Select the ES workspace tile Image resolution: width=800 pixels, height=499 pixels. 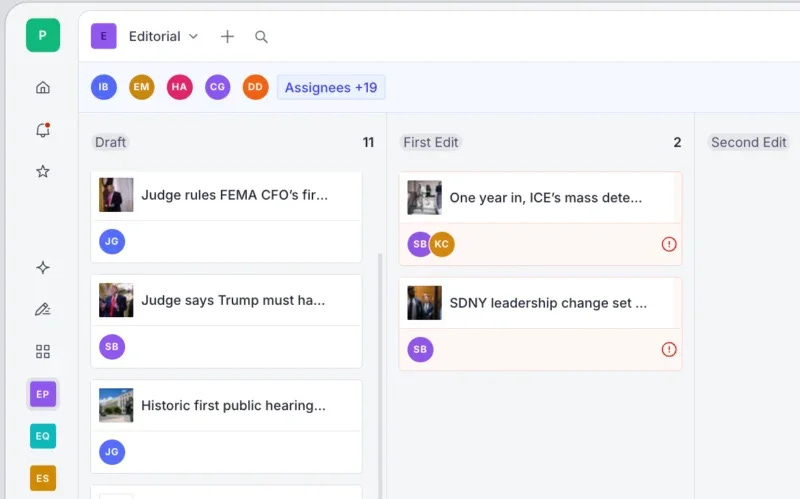tap(43, 478)
